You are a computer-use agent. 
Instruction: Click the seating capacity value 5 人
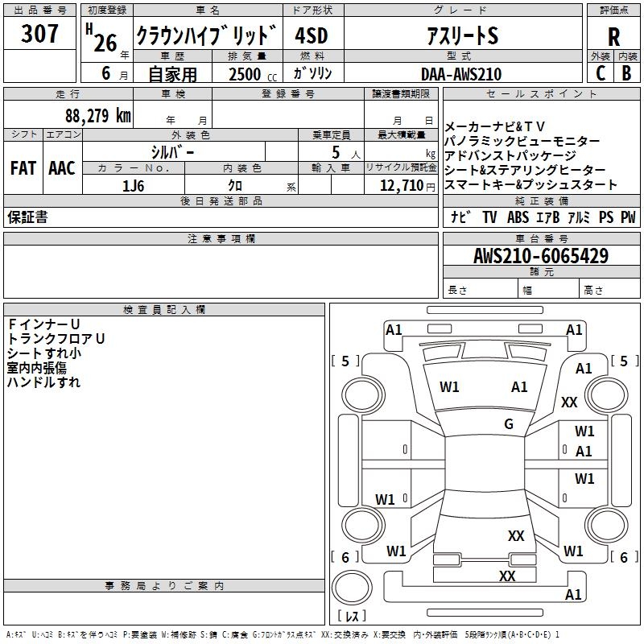pos(345,152)
